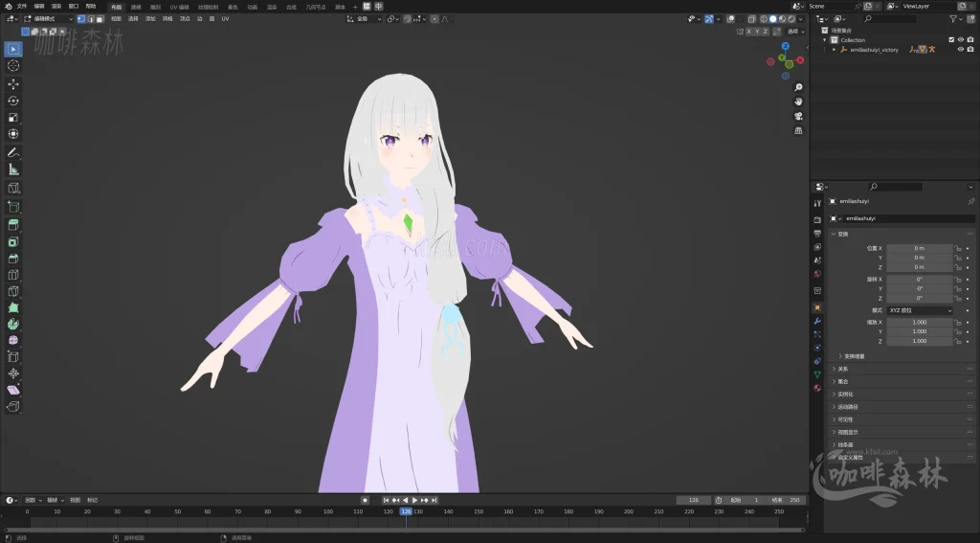980x543 pixels.
Task: Open the Vertex menu in viewport header
Action: pyautogui.click(x=185, y=19)
